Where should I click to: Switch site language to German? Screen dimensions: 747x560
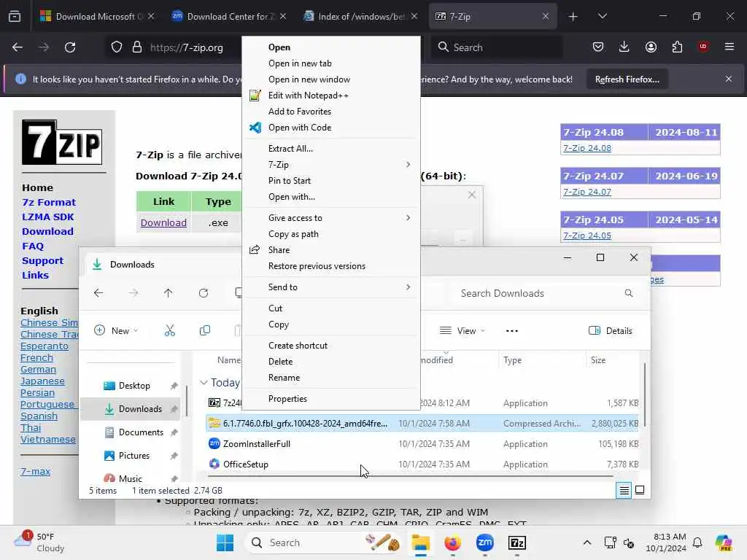click(x=38, y=370)
